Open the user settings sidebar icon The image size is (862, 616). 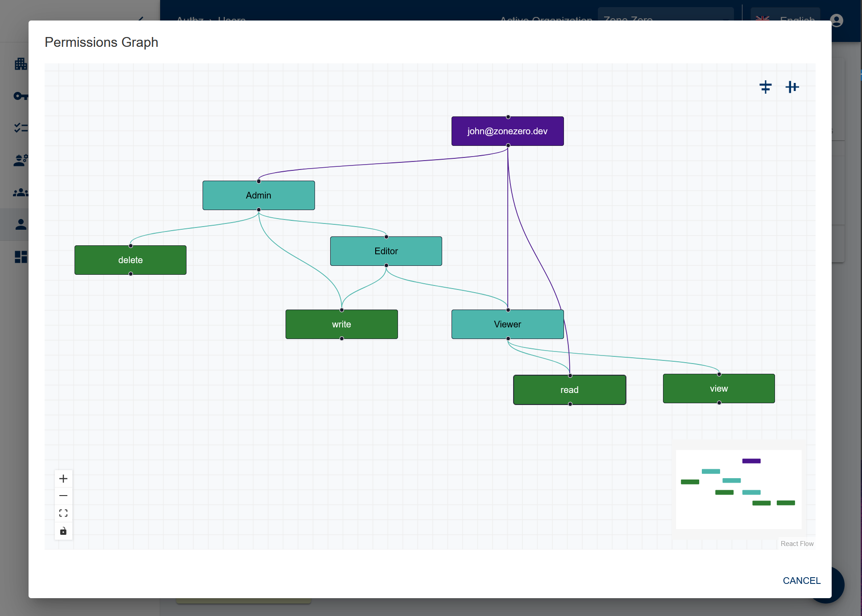click(21, 160)
